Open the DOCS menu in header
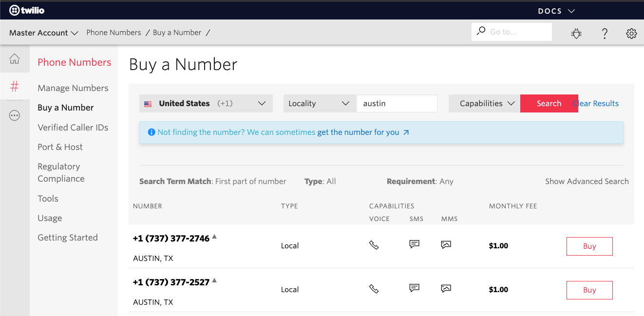 point(556,11)
